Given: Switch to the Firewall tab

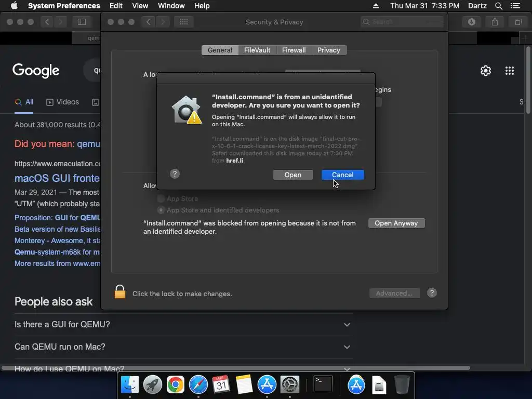Looking at the screenshot, I should click(294, 50).
